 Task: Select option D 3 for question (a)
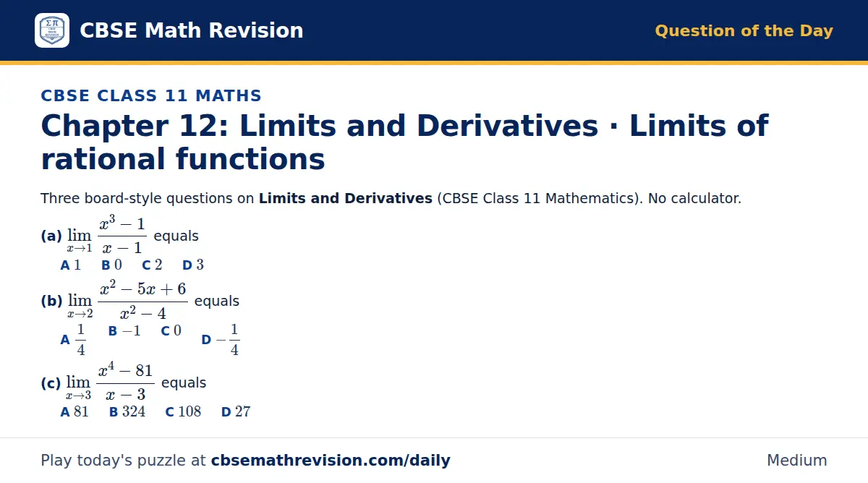point(193,265)
